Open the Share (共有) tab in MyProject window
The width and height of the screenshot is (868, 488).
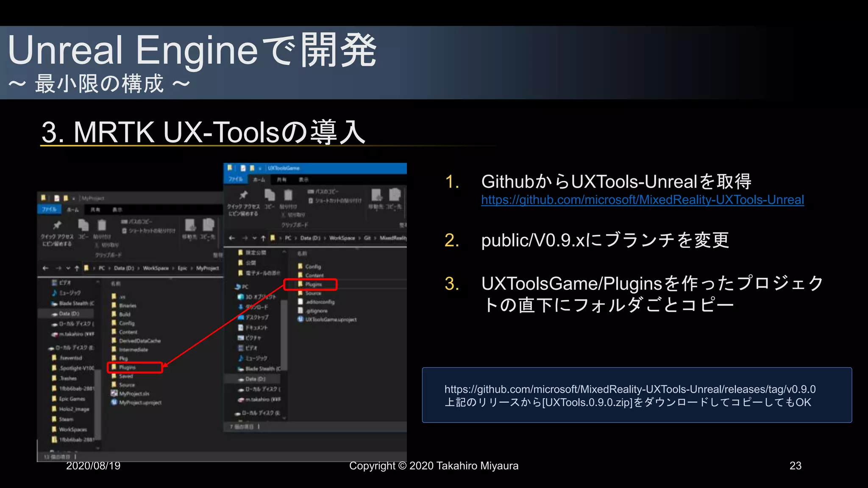(95, 210)
